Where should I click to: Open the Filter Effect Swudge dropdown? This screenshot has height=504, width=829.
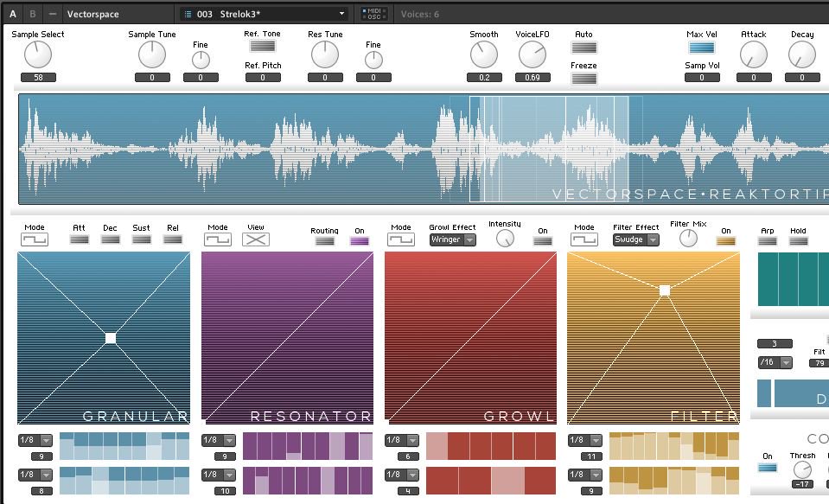click(x=637, y=239)
